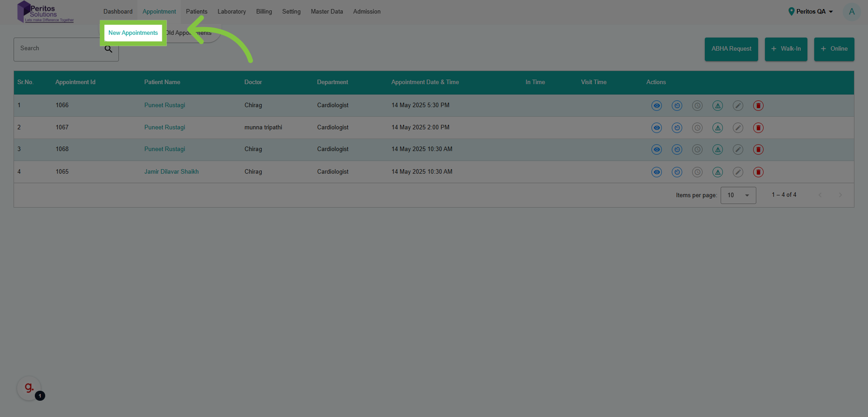Click the red delete icon for appointment 1068
Viewport: 868px width, 417px height.
click(x=758, y=150)
